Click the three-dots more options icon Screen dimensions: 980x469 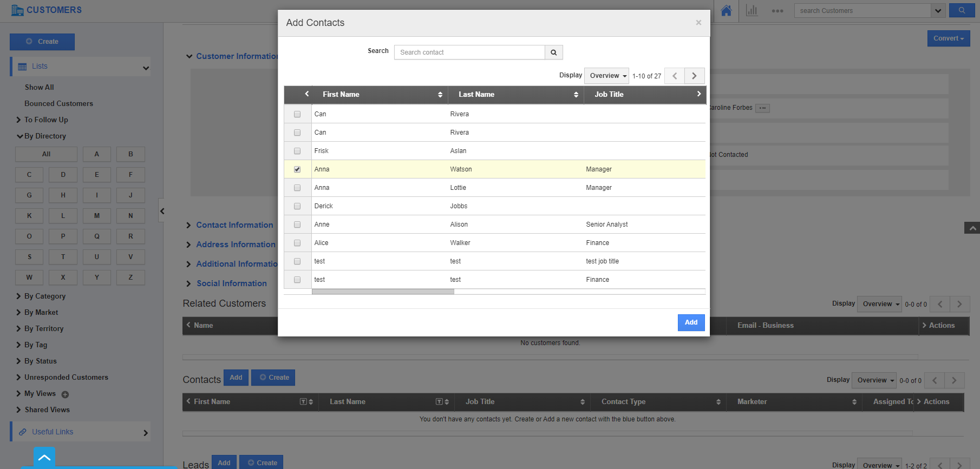[778, 11]
